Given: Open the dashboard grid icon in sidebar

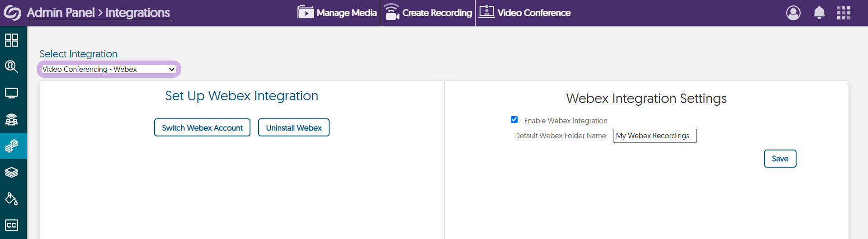Looking at the screenshot, I should [x=11, y=40].
